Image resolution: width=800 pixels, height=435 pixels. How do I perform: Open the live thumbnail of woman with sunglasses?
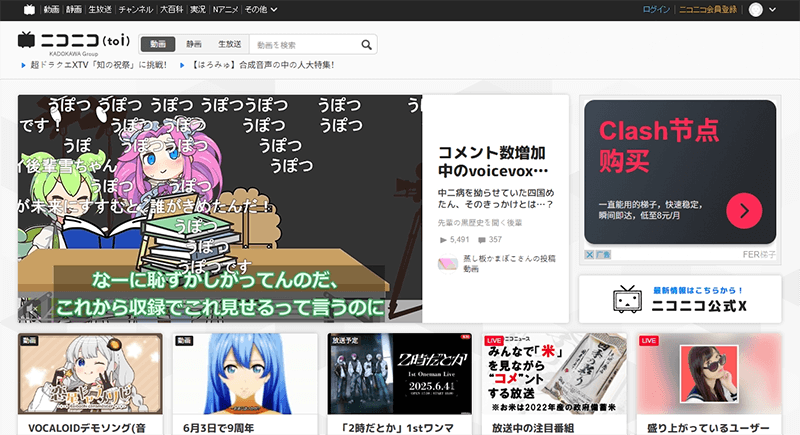(x=709, y=374)
